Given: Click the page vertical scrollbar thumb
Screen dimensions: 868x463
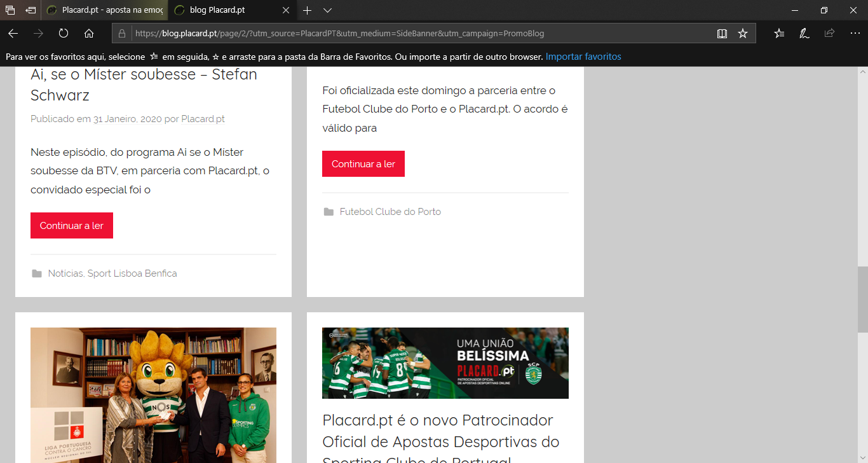Looking at the screenshot, I should (862, 300).
